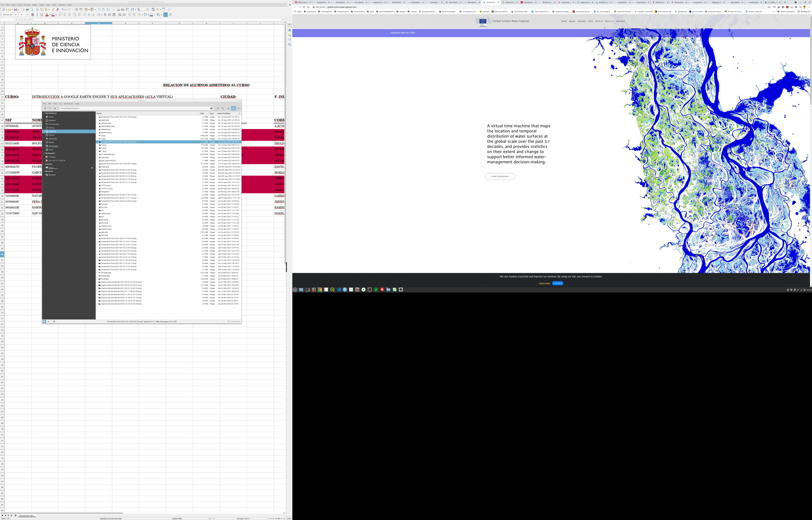The image size is (812, 520).
Task: Click the search magnifier in file manager
Action: point(223,108)
